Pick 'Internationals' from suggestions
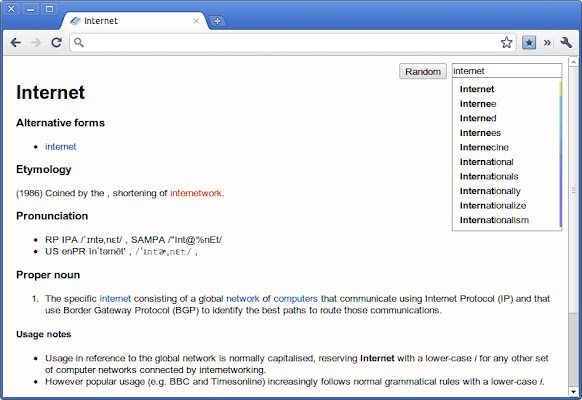Viewport: 582px width, 400px height. point(507,176)
